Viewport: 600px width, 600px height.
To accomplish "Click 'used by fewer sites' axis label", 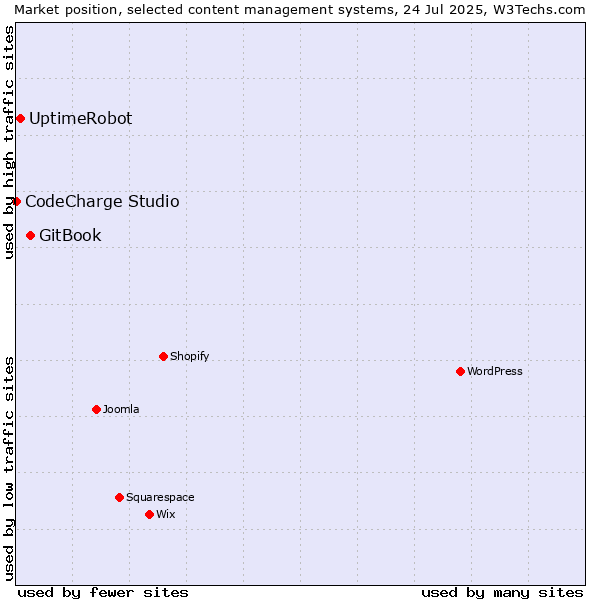I will (x=103, y=593).
